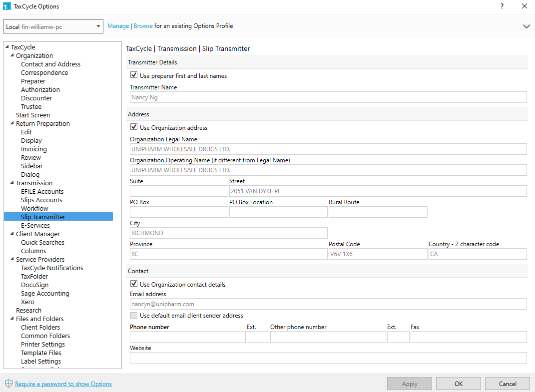This screenshot has width=535, height=392.
Task: Select TaxFolder service provider
Action: (34, 276)
